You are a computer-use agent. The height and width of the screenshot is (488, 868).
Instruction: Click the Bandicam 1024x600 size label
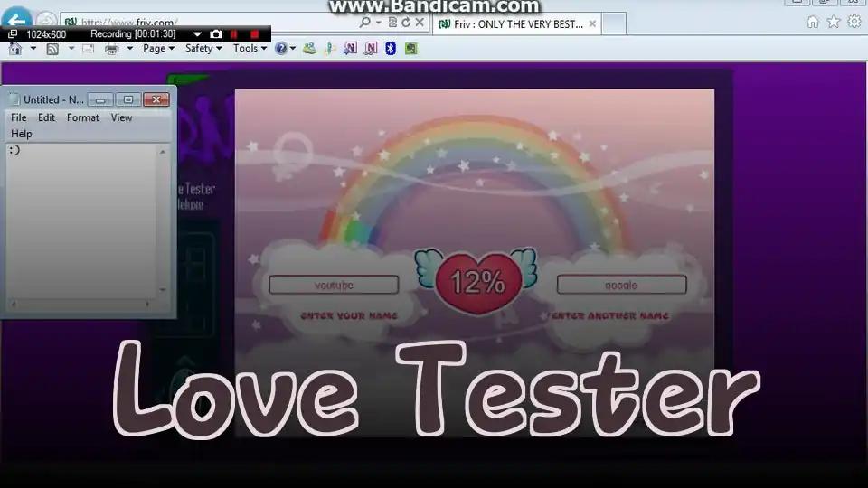tap(46, 34)
